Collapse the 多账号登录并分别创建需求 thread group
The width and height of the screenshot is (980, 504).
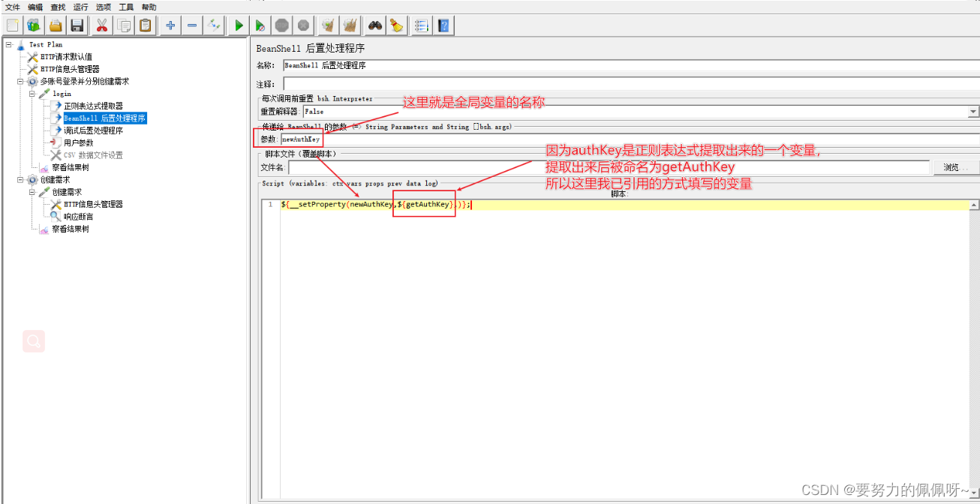(x=20, y=81)
